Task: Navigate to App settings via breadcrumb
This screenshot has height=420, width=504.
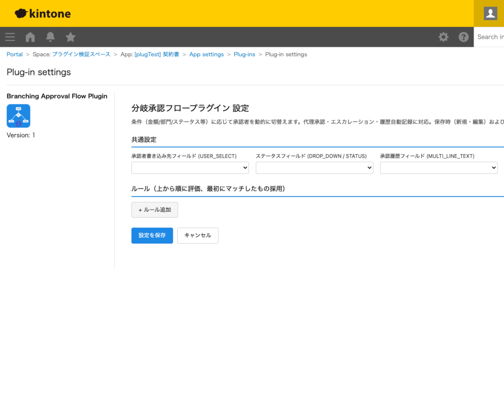Action: pos(206,54)
